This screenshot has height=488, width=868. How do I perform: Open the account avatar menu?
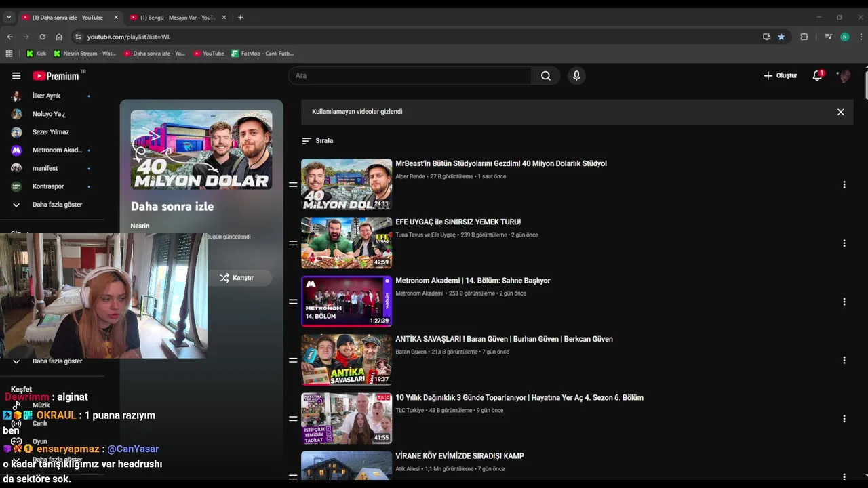click(x=844, y=76)
